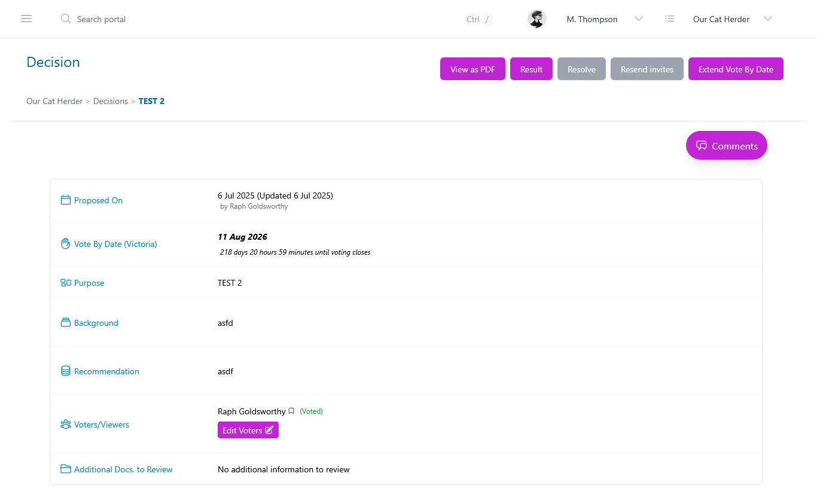Click the speech-bubble icon on the Comments button
The height and width of the screenshot is (504, 817).
coord(702,145)
